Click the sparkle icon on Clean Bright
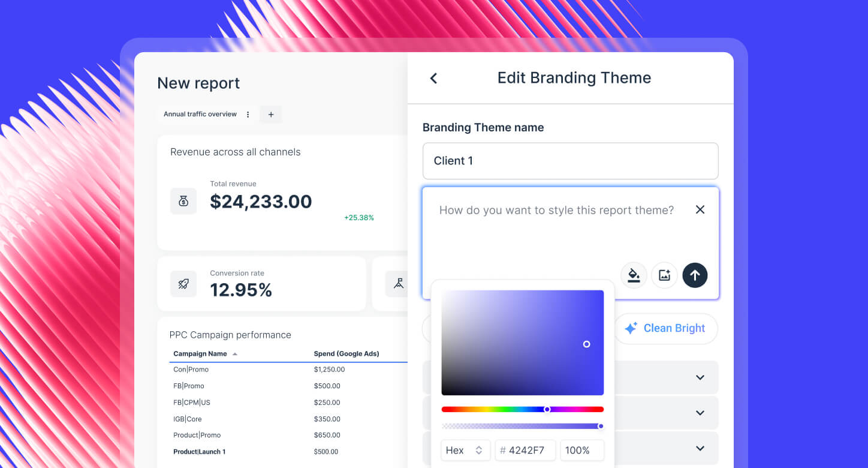Viewport: 868px width, 468px height. [631, 328]
